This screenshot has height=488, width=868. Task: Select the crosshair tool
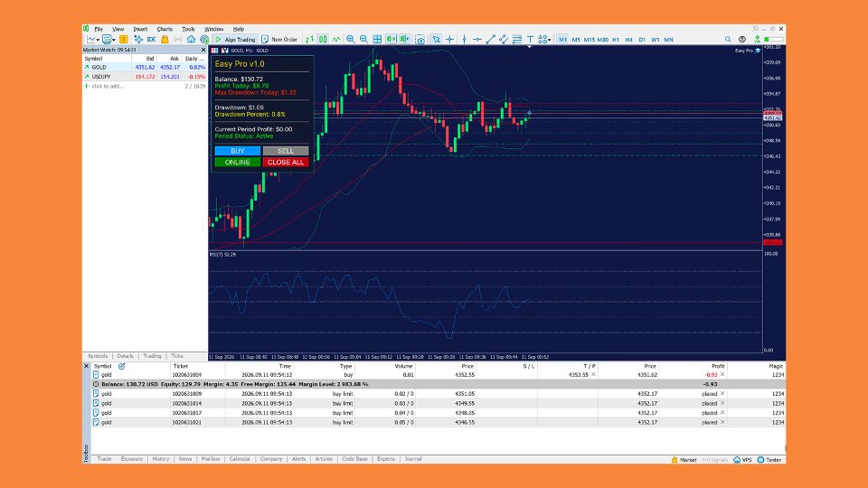tap(449, 39)
